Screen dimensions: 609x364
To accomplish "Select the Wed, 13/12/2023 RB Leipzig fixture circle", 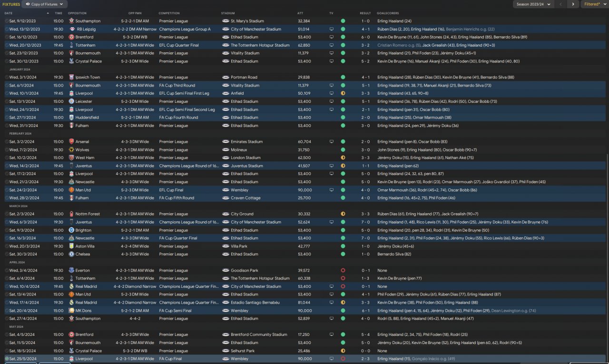I will click(7, 29).
